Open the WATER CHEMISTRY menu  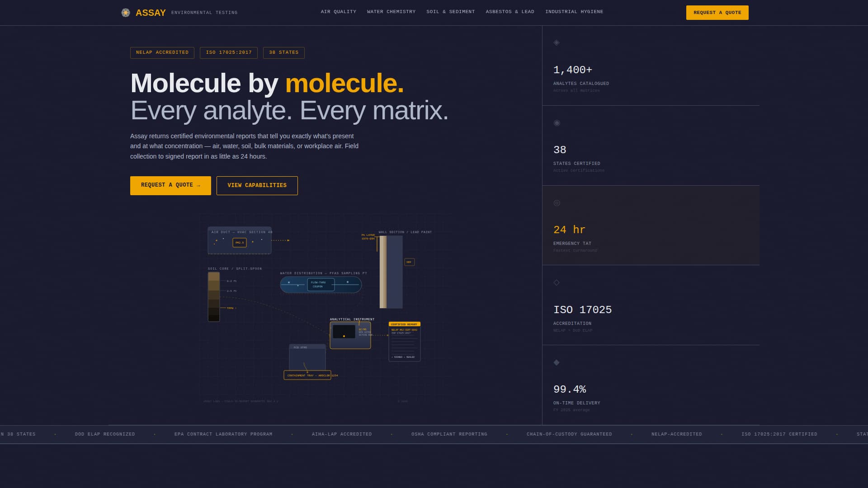click(x=391, y=12)
